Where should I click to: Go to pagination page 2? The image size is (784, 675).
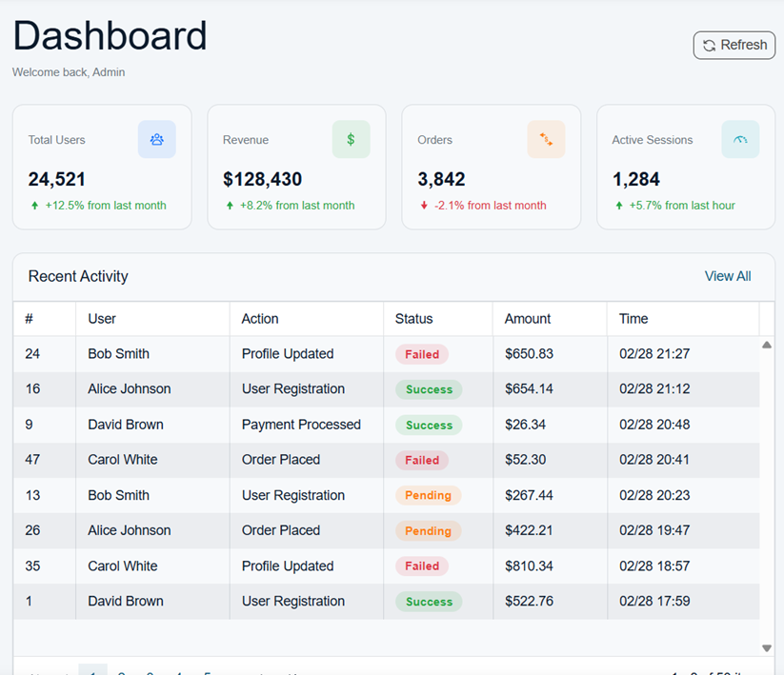click(x=120, y=672)
